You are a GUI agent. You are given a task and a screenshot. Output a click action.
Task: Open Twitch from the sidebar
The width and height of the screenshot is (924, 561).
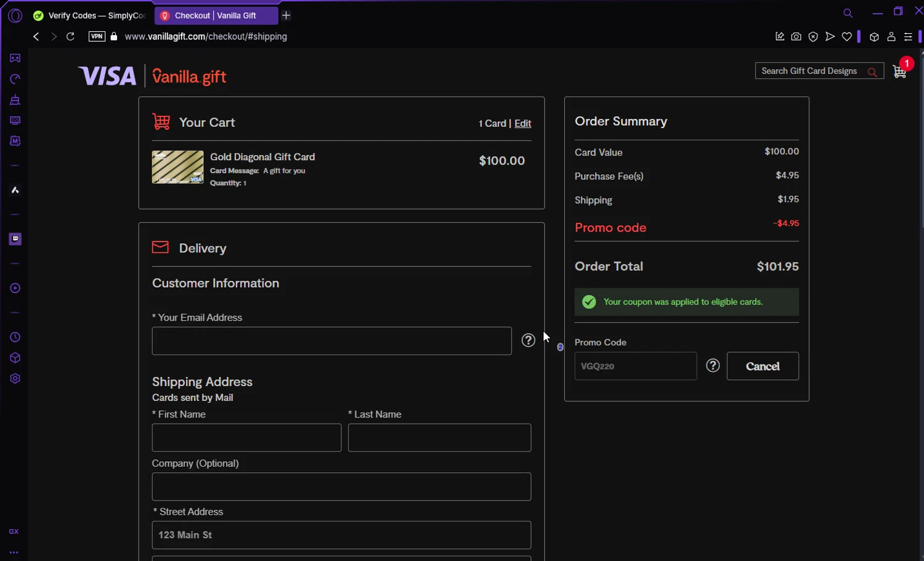tap(15, 239)
